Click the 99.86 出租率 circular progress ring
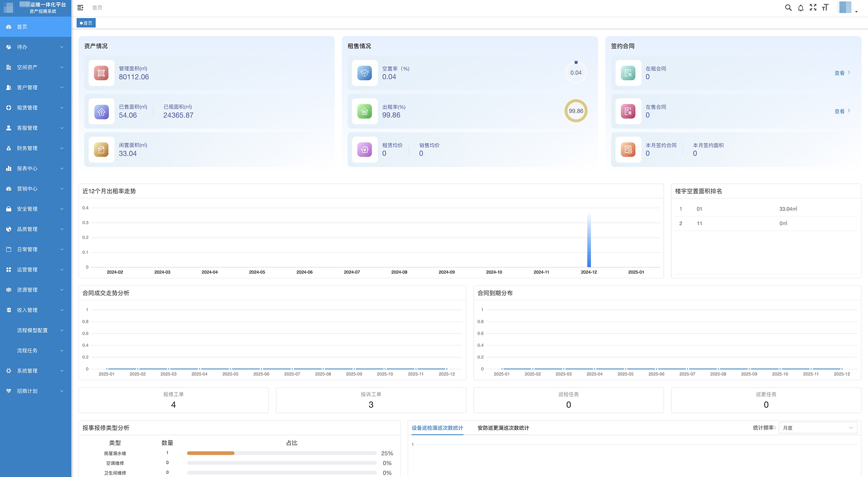The width and height of the screenshot is (868, 477). tap(576, 111)
